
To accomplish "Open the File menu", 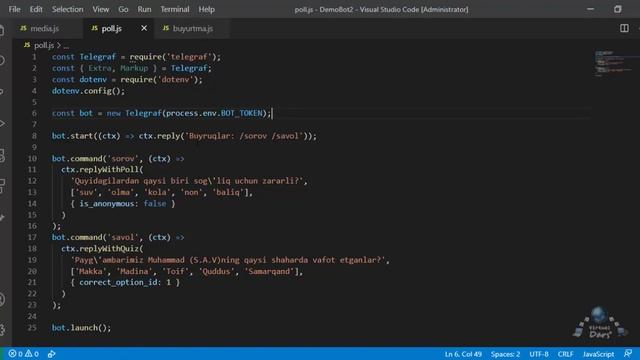I will pos(15,9).
